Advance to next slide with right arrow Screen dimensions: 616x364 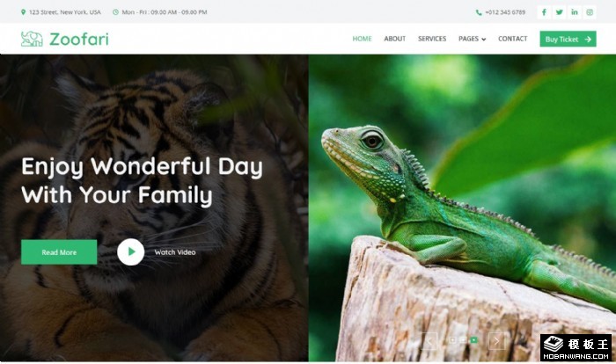pyautogui.click(x=497, y=340)
